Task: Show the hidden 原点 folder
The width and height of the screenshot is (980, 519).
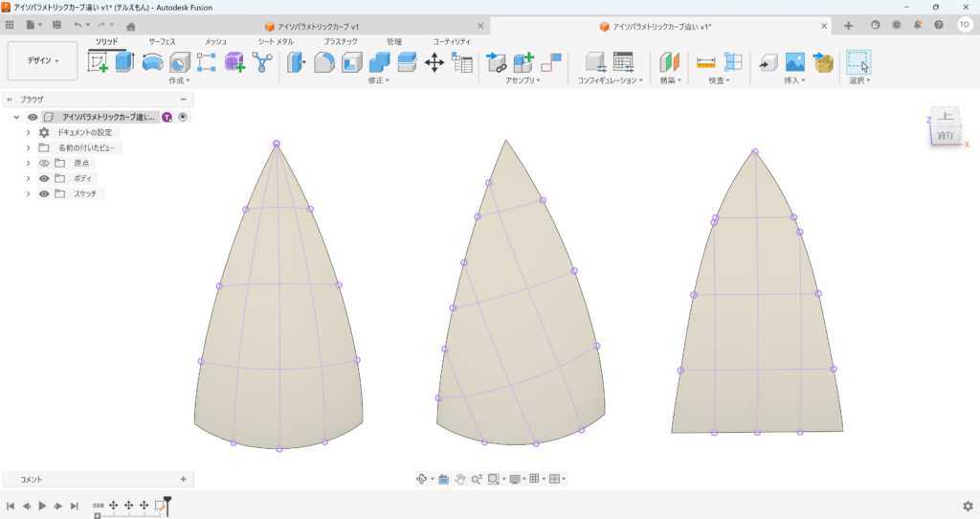Action: point(44,163)
